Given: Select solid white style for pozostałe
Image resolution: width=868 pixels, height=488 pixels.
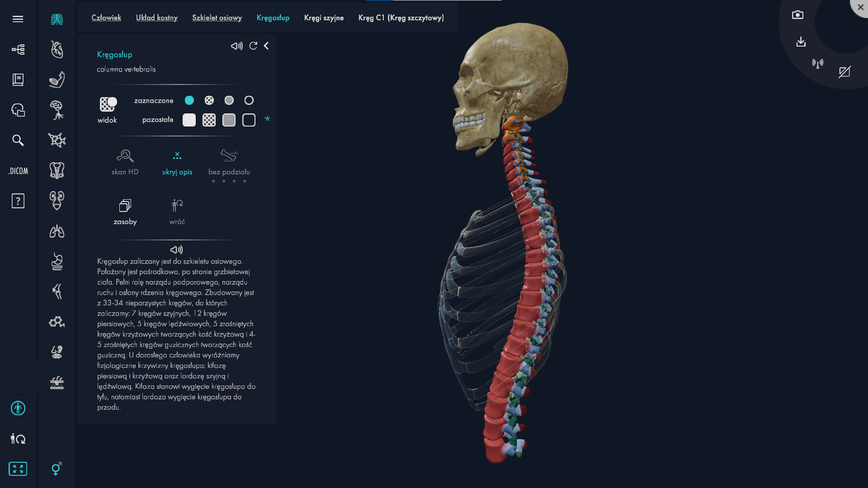Looking at the screenshot, I should (x=189, y=120).
